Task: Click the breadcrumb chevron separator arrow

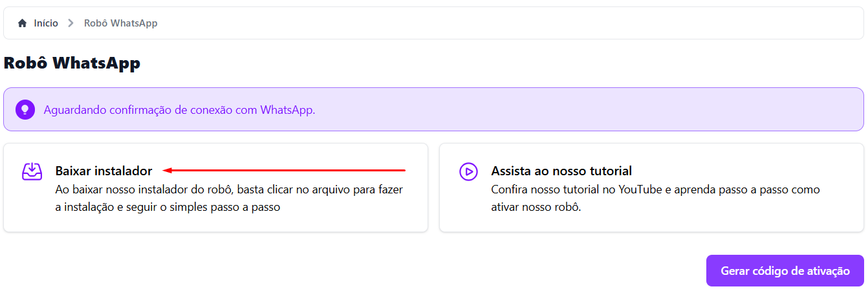Action: coord(71,23)
